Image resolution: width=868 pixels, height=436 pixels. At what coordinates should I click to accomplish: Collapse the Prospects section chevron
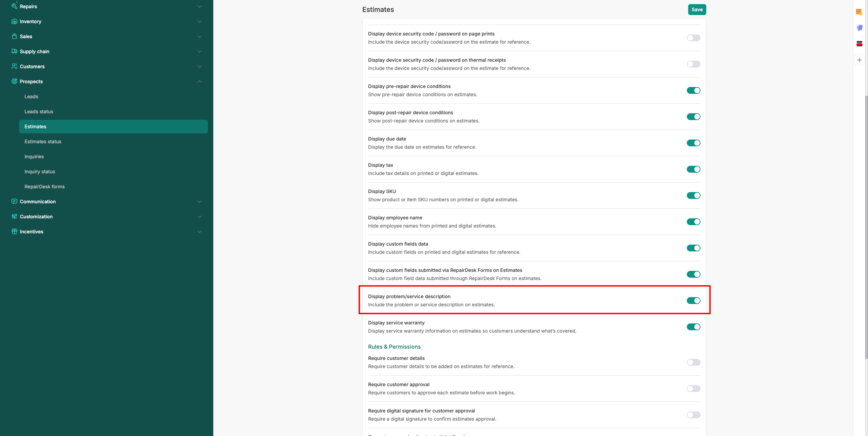[x=200, y=82]
